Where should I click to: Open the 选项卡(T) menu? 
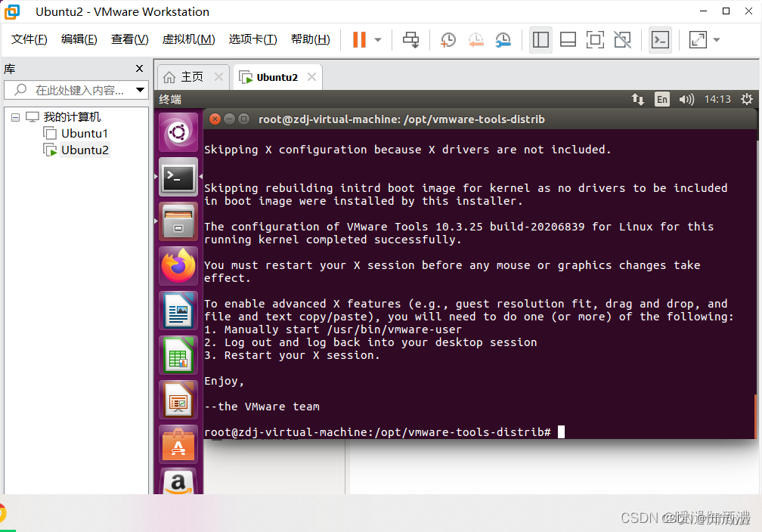[x=252, y=39]
